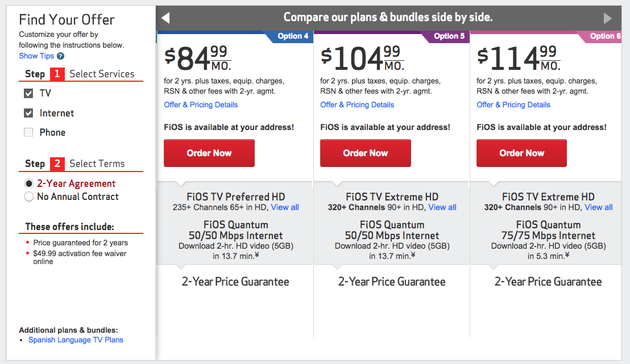Open Offer & Pricing Details for Option 4
Image resolution: width=630 pixels, height=364 pixels.
[x=201, y=104]
